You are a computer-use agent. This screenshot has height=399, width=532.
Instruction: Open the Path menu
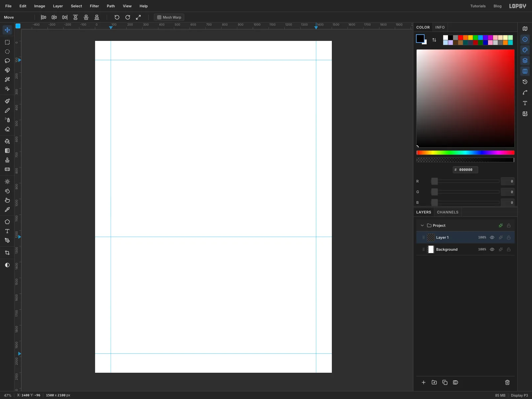[111, 6]
